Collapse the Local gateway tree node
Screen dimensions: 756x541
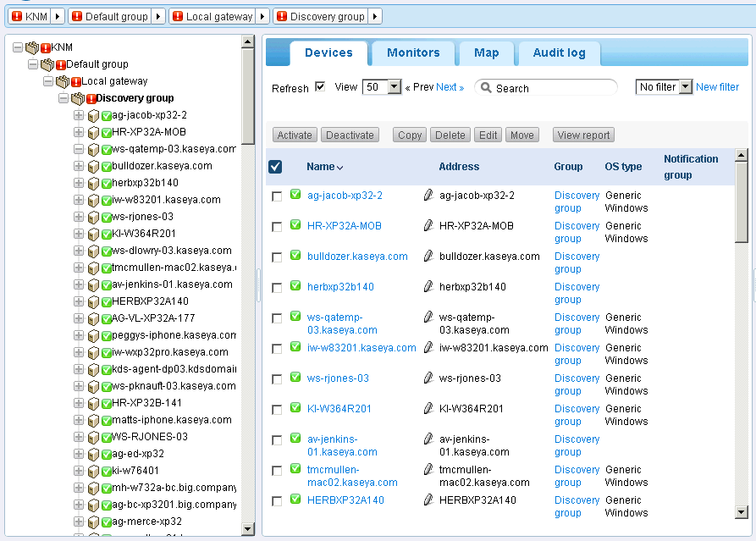click(48, 81)
